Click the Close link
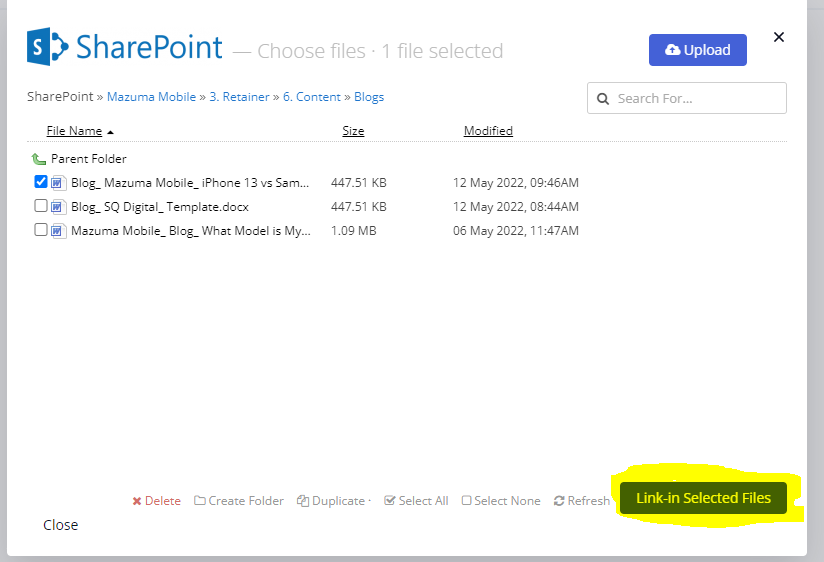The image size is (824, 562). (x=60, y=525)
